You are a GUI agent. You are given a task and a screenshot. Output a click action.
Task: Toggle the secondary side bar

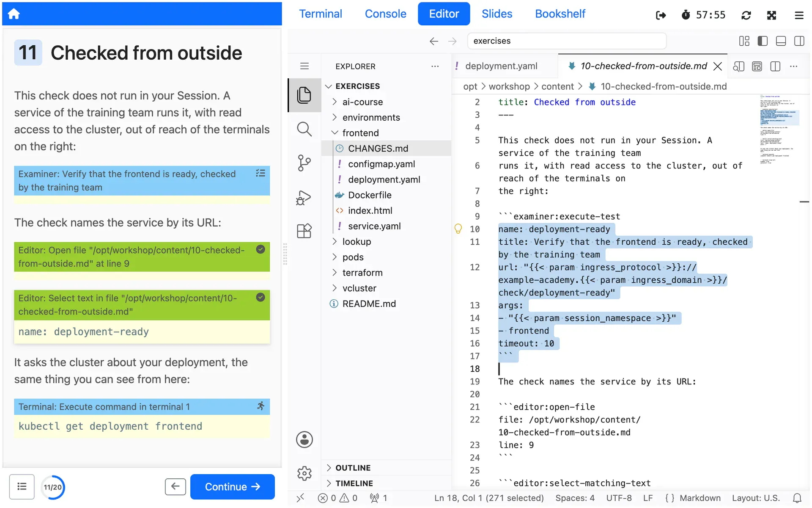coord(799,41)
